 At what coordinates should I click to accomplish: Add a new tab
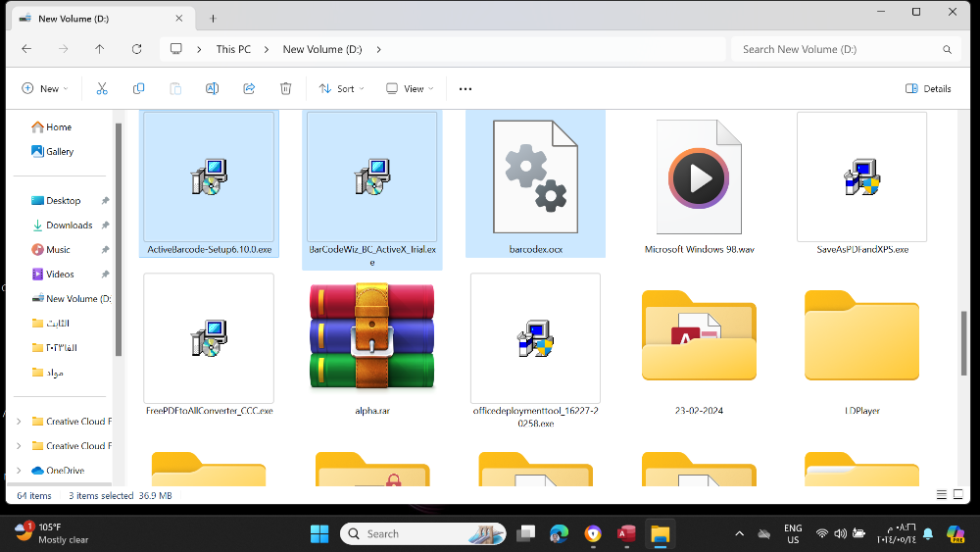point(213,19)
